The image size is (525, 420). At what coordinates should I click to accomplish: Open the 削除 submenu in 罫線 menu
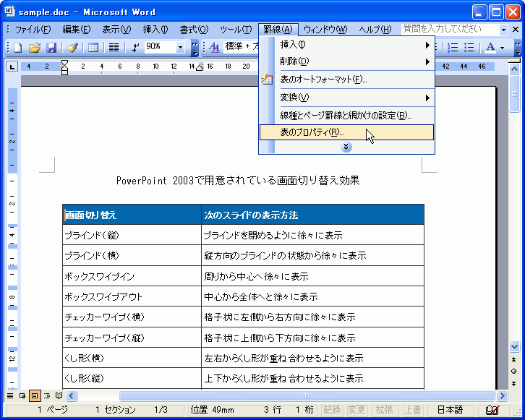(x=347, y=61)
